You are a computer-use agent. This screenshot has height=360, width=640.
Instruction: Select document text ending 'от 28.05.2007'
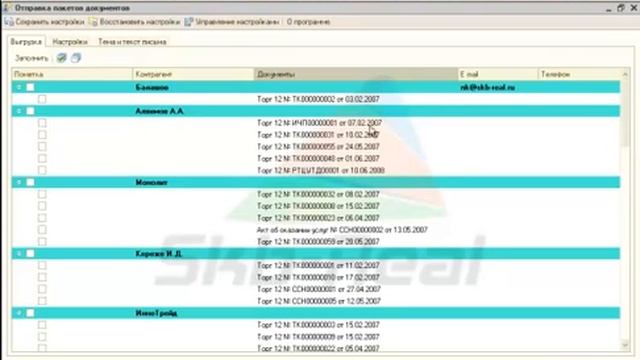(x=318, y=242)
